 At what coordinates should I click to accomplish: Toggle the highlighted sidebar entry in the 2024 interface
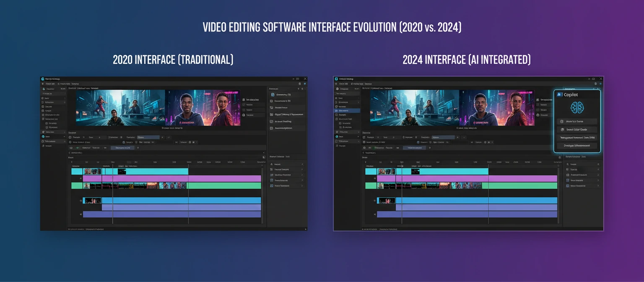tap(347, 110)
